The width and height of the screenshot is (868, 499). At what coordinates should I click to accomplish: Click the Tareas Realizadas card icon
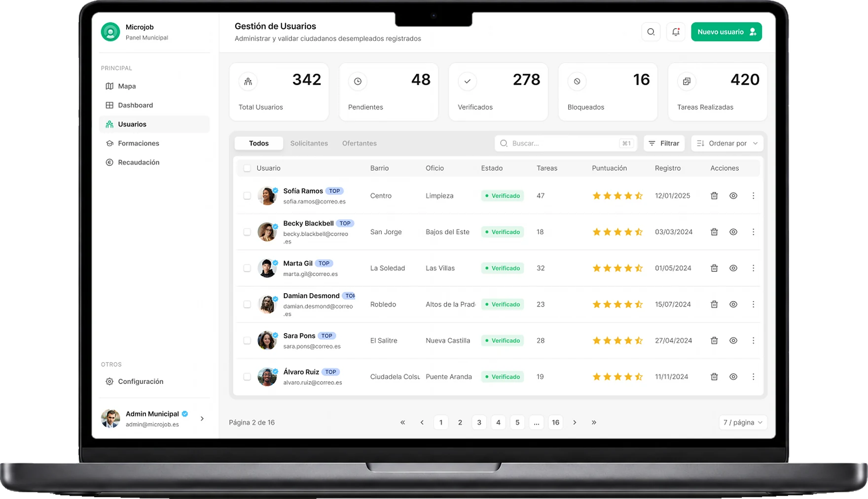tap(687, 81)
